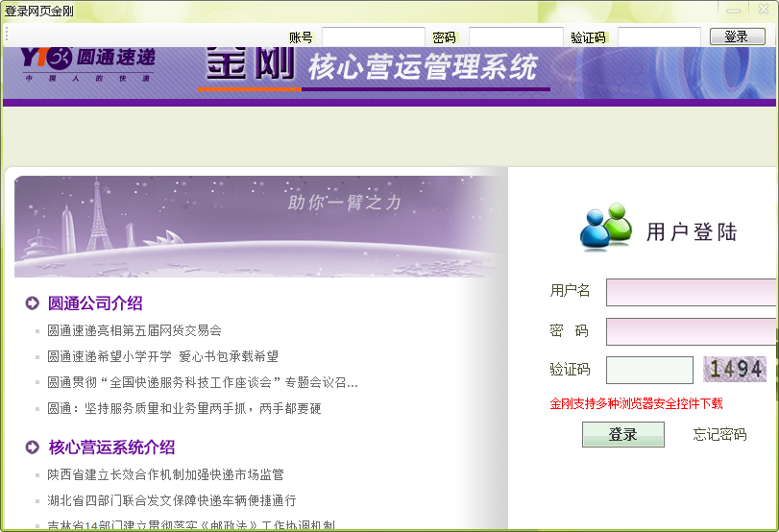Click the toolbar 验证码 input box
The height and width of the screenshot is (532, 779).
tap(659, 36)
